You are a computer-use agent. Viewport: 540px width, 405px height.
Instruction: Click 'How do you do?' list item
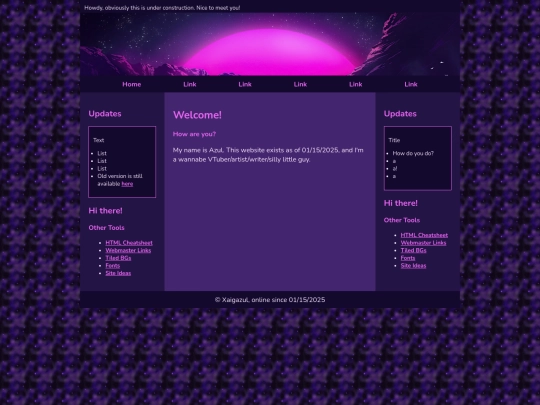click(x=413, y=154)
